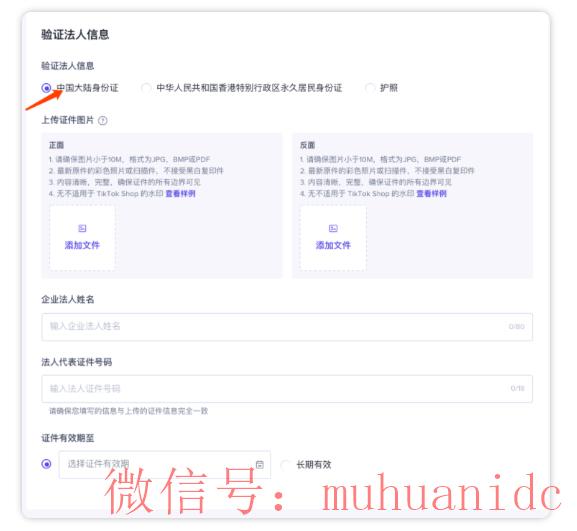Open 查看样例 link in 正面 section
Image resolution: width=577 pixels, height=531 pixels.
(180, 194)
